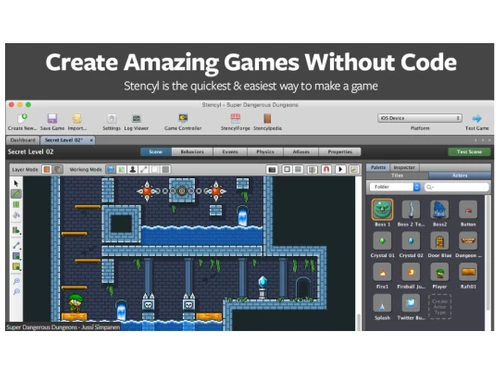Select the actor Working Mode button

click(x=132, y=169)
